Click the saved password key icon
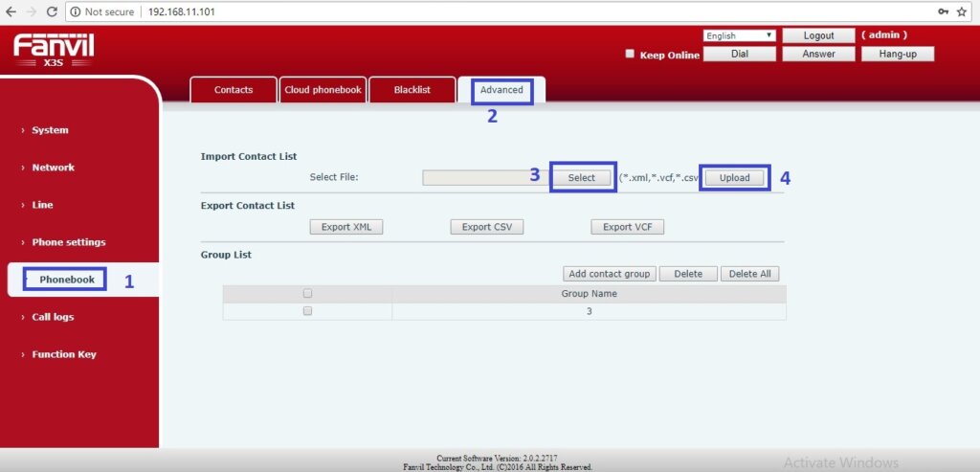This screenshot has width=980, height=472. pyautogui.click(x=944, y=11)
